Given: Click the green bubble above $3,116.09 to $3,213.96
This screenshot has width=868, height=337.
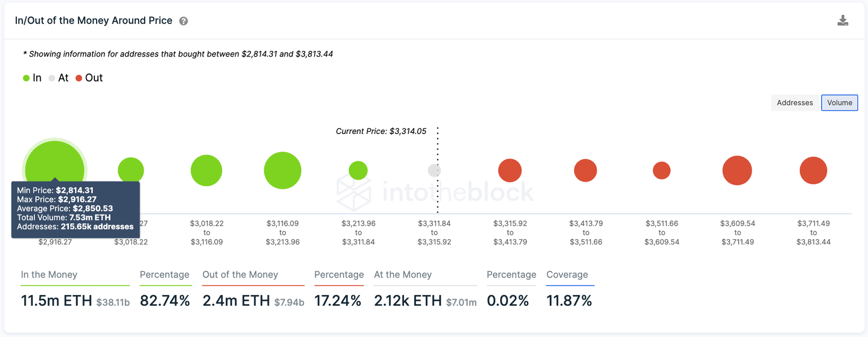Looking at the screenshot, I should click(x=283, y=170).
